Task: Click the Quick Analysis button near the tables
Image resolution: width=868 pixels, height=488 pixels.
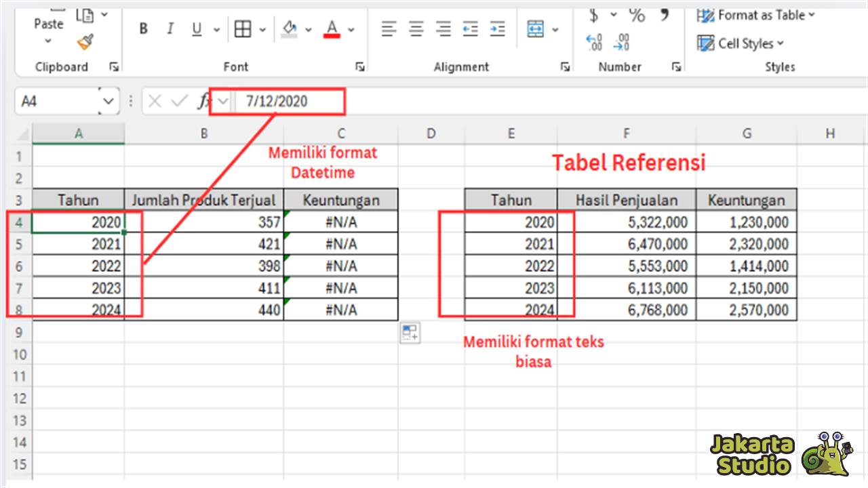Action: [410, 332]
